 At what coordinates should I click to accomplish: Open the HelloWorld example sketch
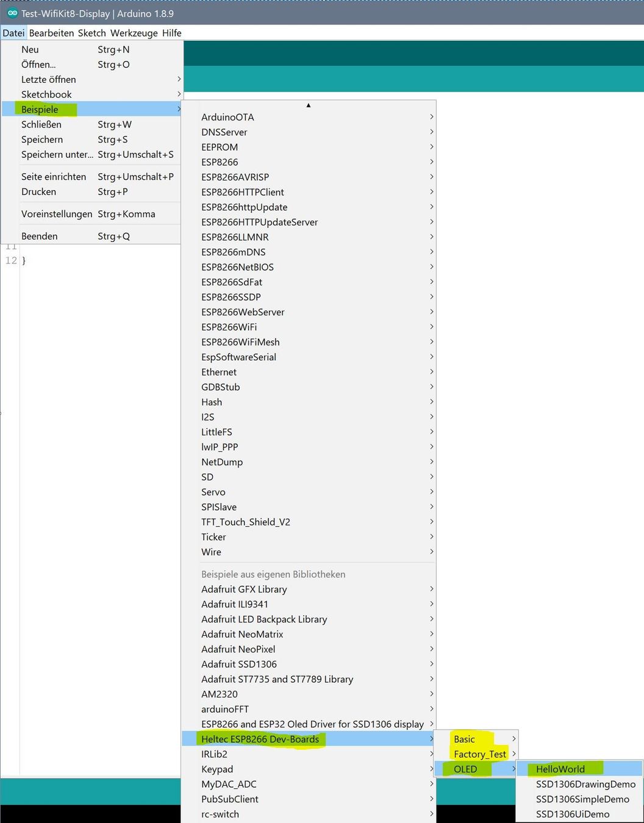pos(579,769)
